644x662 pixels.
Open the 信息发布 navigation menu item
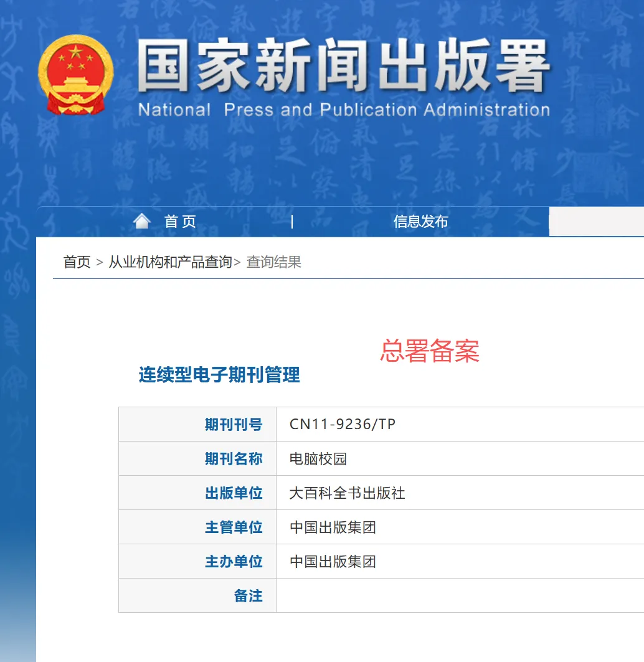coord(420,221)
